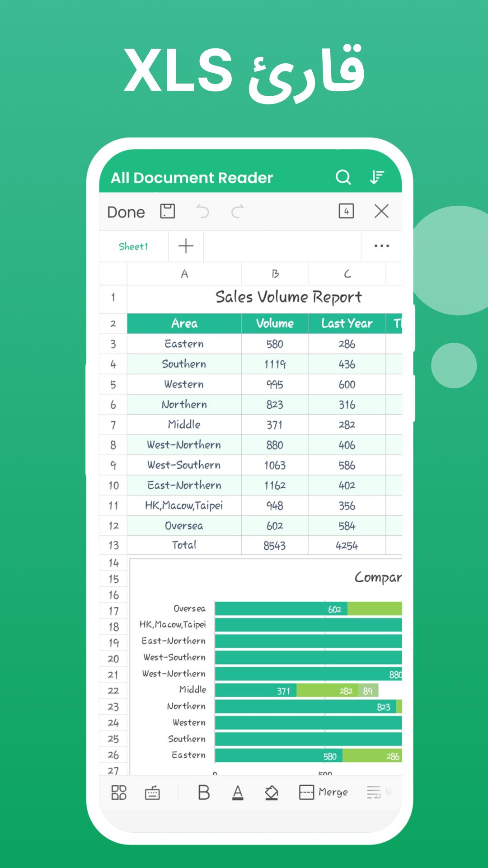Select the Western cell in table

[184, 384]
